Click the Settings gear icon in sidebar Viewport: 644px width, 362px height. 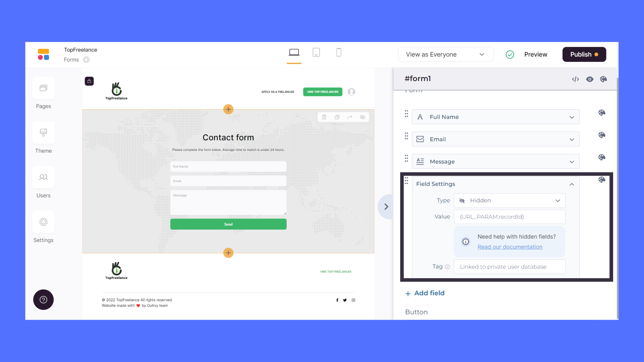pos(43,222)
